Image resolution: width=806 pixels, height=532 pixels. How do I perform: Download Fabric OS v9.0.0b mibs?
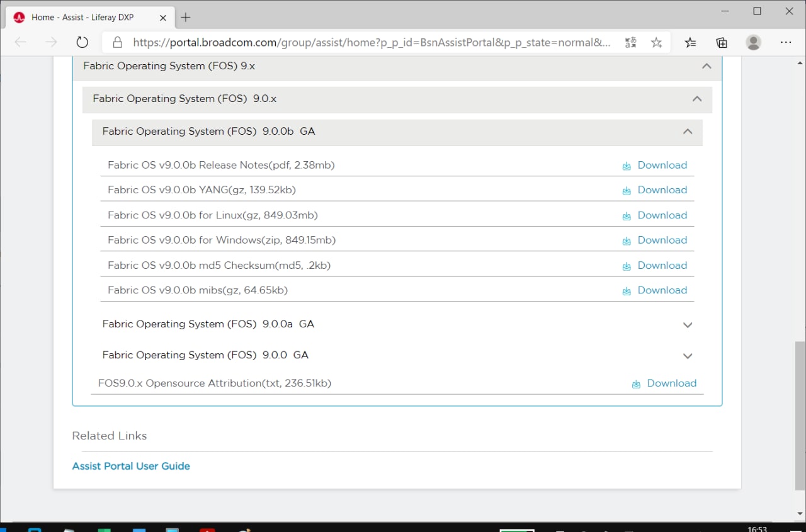point(662,290)
